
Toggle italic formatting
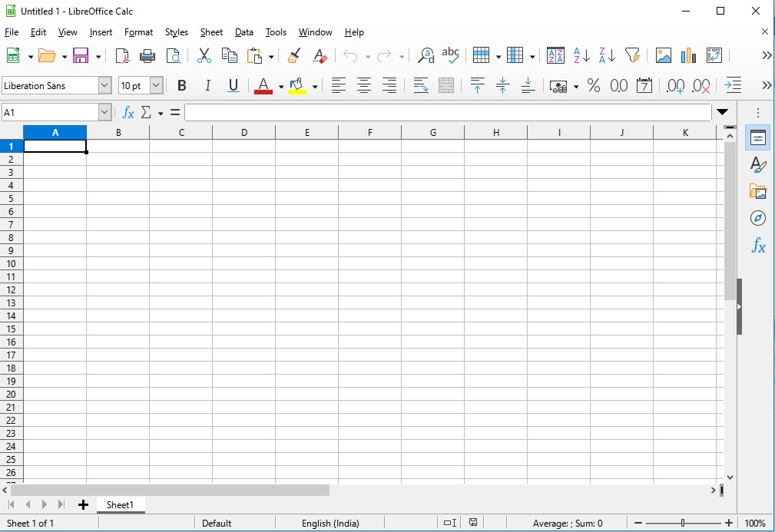[207, 85]
